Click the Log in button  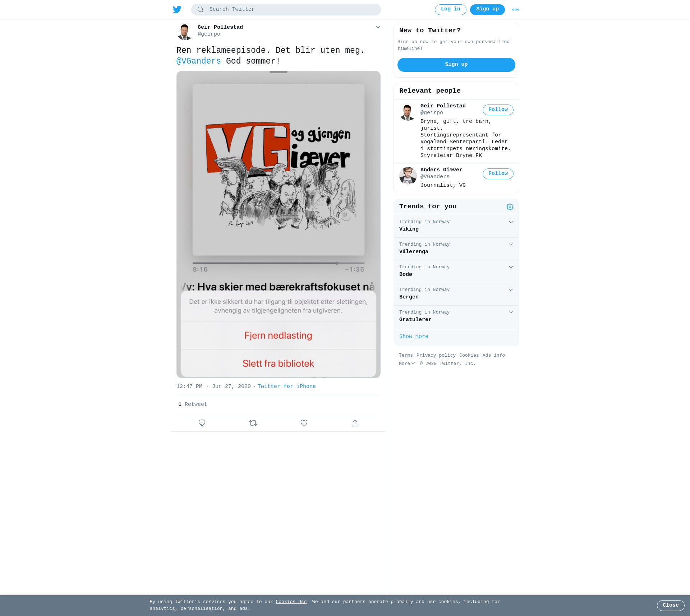point(451,10)
